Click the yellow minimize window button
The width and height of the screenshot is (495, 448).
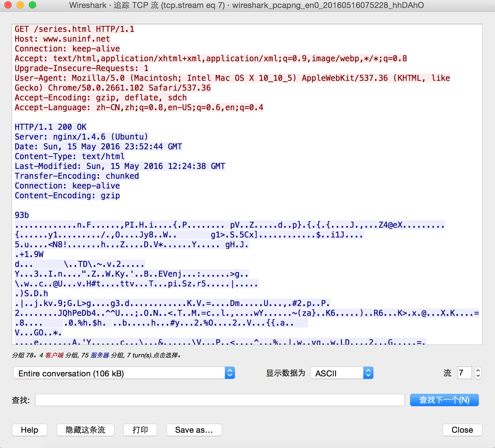(20, 5)
